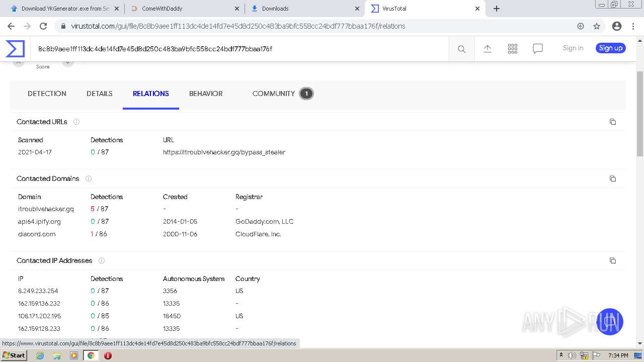Switch to BEHAVIOR tab

tap(206, 94)
